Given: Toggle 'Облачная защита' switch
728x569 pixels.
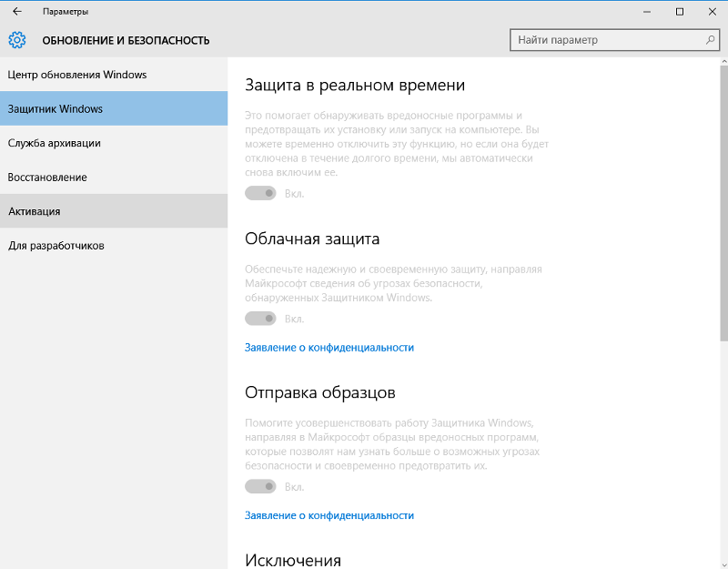Looking at the screenshot, I should click(x=260, y=319).
